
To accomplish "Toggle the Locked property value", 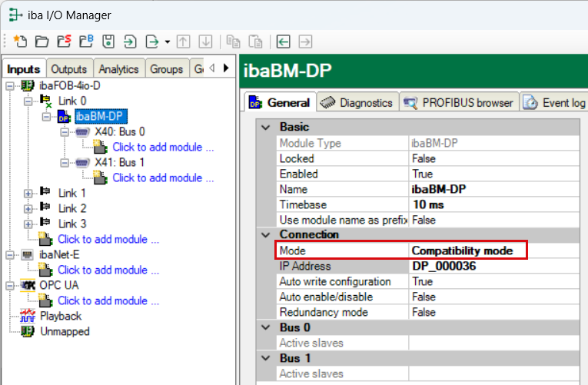I will [x=492, y=158].
